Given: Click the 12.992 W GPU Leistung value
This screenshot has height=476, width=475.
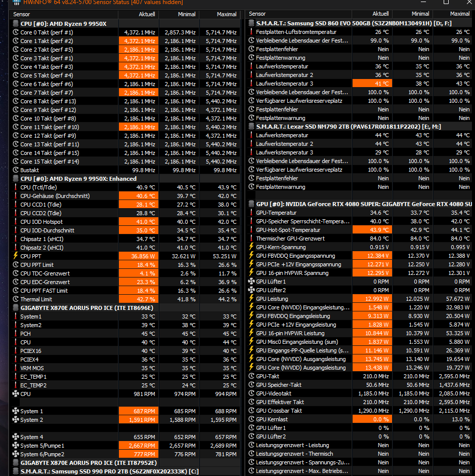Looking at the screenshot, I should tap(377, 299).
